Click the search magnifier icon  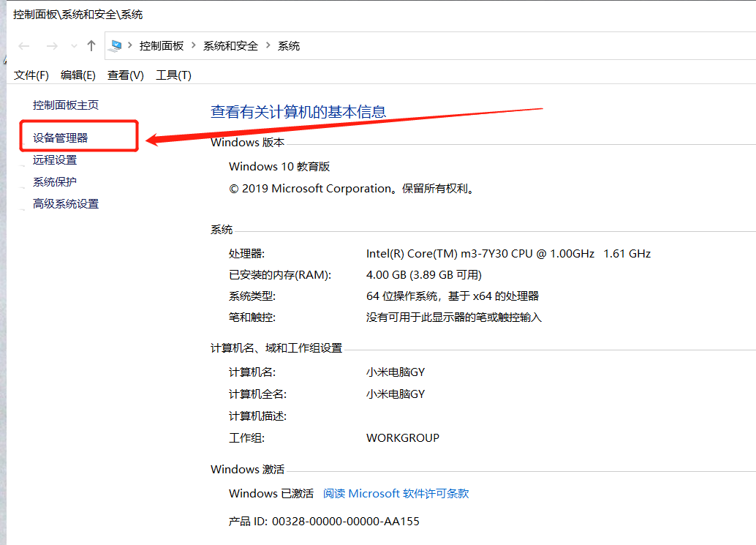point(753,45)
